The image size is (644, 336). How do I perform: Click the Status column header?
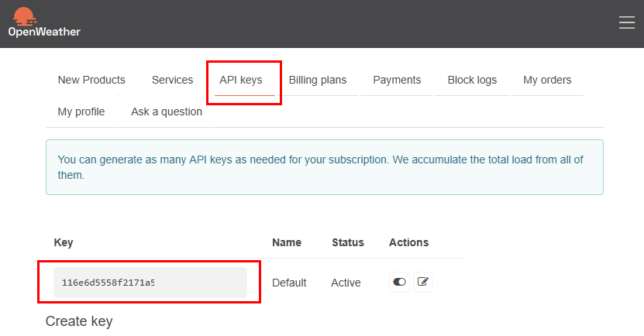coord(348,242)
